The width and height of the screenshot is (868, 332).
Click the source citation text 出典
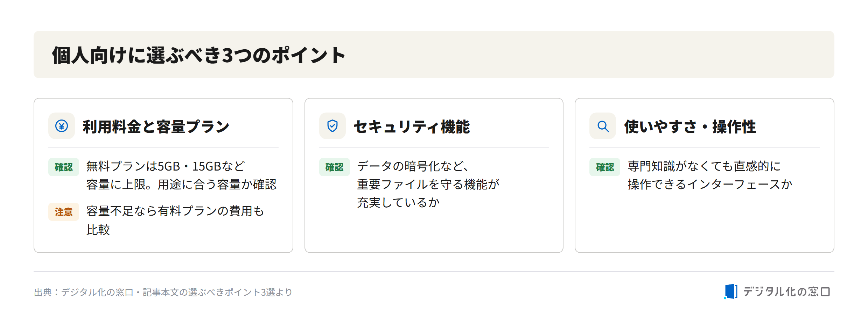[x=163, y=292]
